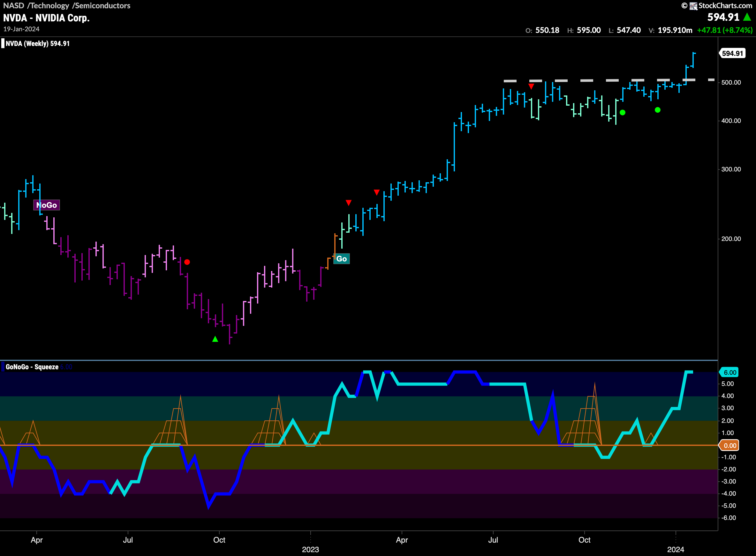Screen dimensions: 756x556
Task: Click the large 594.91 last price header
Action: [x=723, y=17]
